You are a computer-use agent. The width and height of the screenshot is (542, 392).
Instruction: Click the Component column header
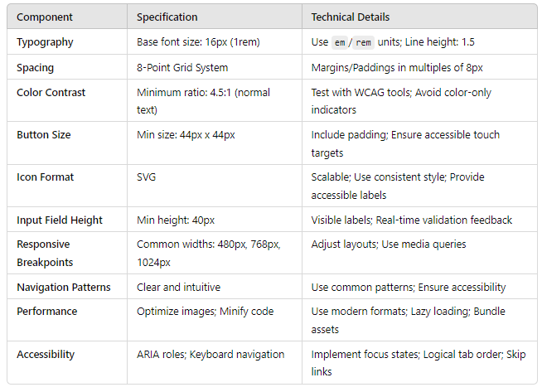(x=45, y=17)
